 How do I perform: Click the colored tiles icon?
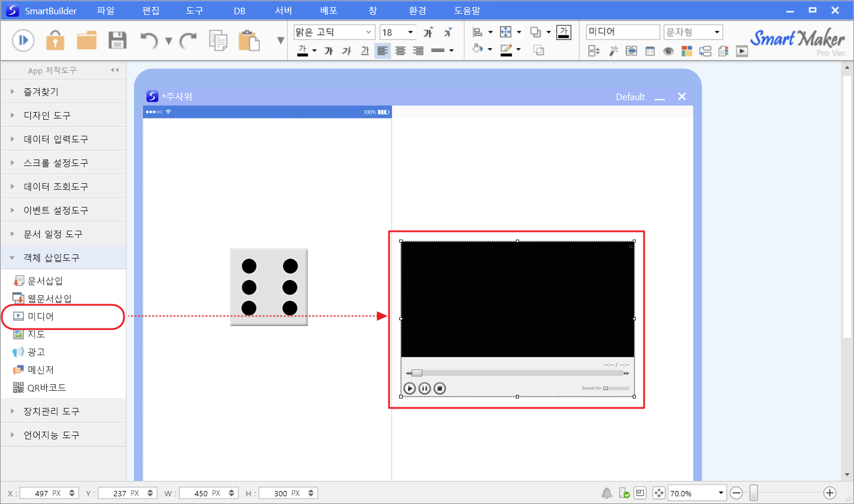pos(687,51)
